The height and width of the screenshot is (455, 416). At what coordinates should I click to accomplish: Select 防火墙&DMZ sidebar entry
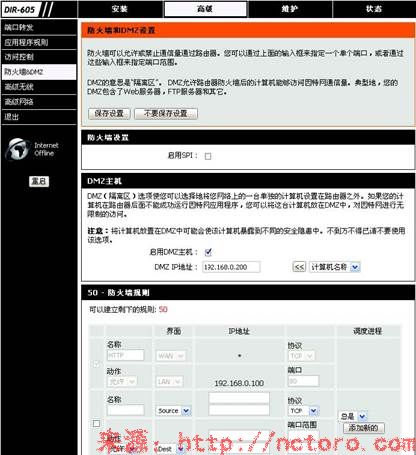click(x=39, y=72)
